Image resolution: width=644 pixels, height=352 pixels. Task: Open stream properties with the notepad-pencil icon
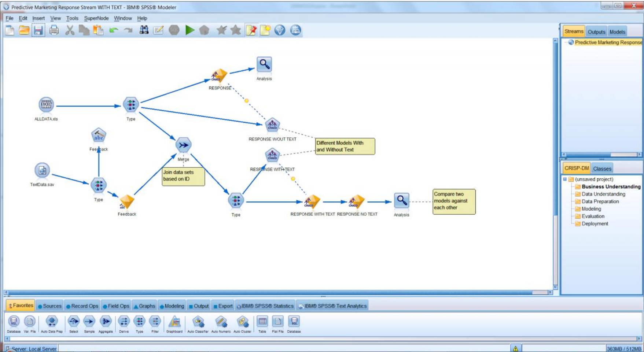(x=158, y=30)
